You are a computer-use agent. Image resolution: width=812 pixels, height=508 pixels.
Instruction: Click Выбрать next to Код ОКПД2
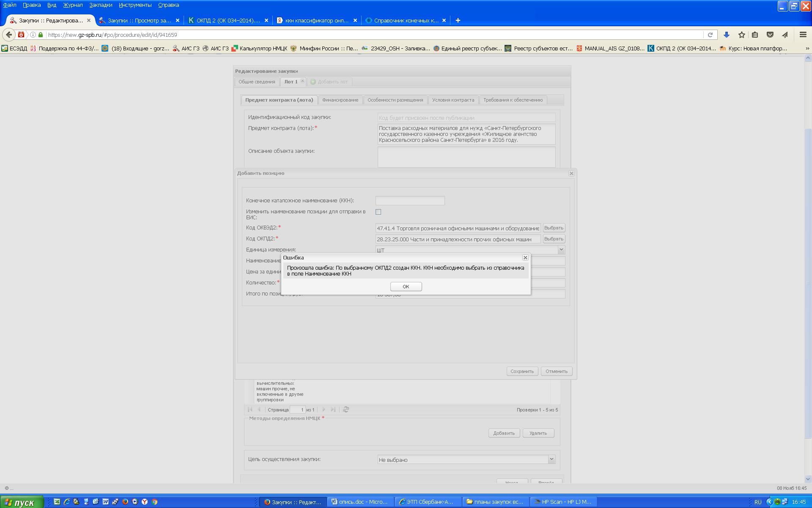554,239
